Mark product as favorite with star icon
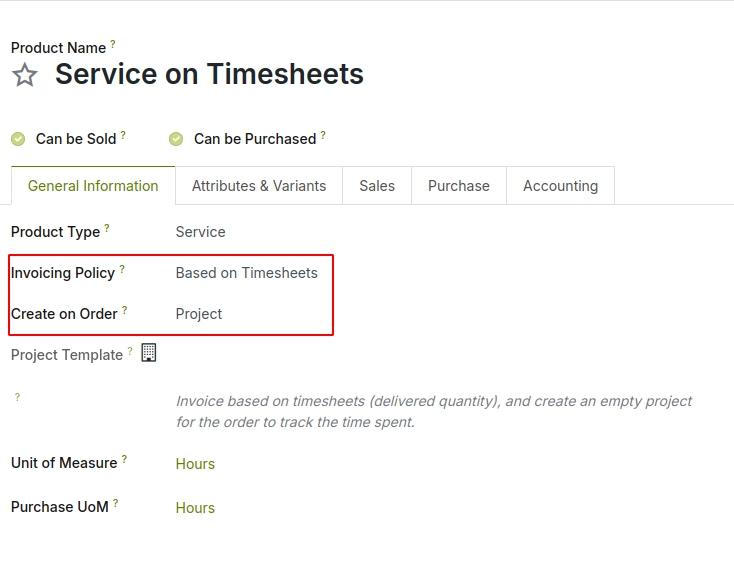This screenshot has width=734, height=586. 25,75
